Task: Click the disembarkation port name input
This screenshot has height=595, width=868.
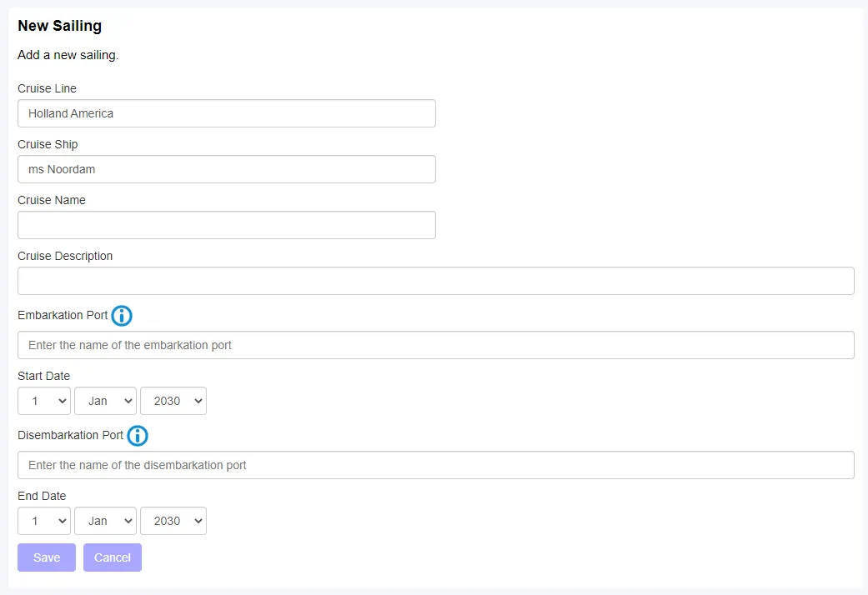Action: pos(436,465)
